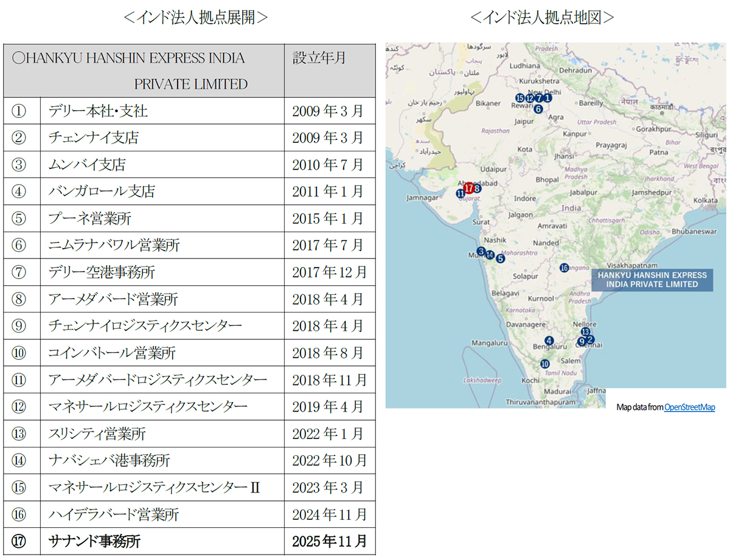Select the ムンバイ支店 table cell
This screenshot has width=730, height=560.
(87, 164)
